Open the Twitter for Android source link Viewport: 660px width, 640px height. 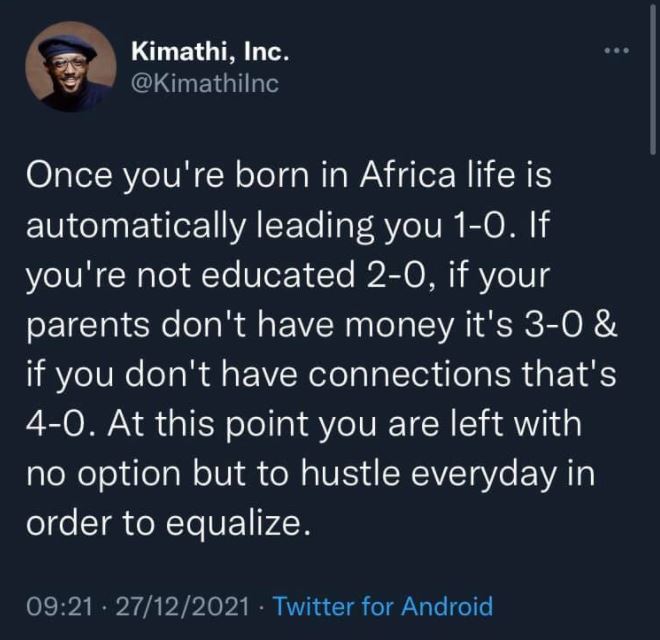pyautogui.click(x=383, y=605)
